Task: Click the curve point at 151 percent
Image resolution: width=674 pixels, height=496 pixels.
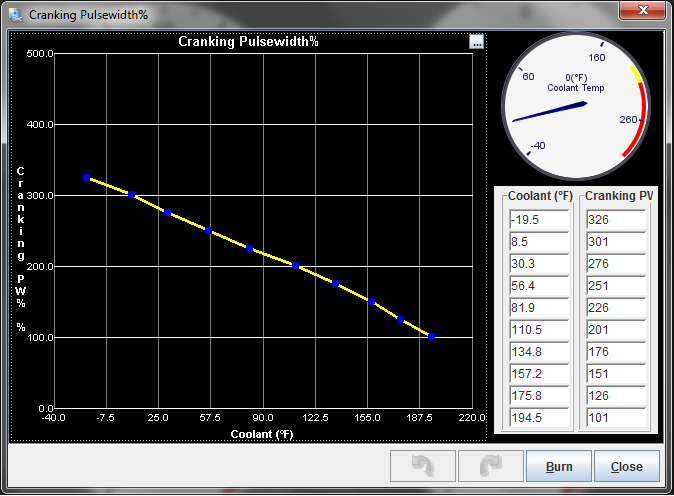Action: tap(371, 302)
